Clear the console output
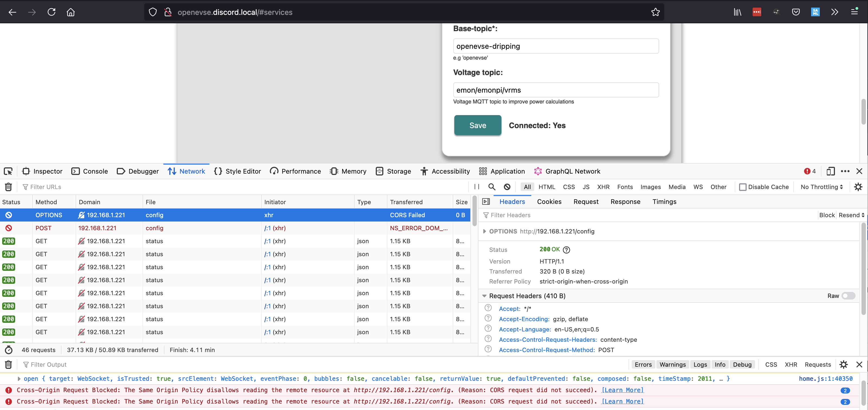Viewport: 868px width, 410px height. (8, 364)
